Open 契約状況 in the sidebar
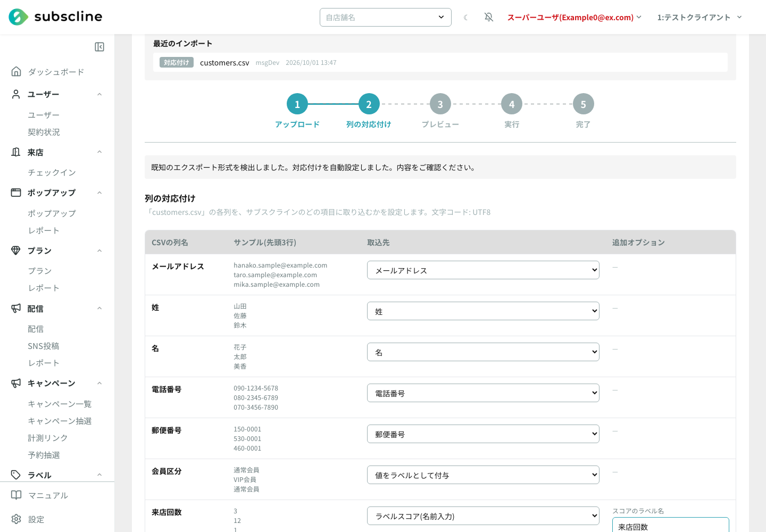The height and width of the screenshot is (532, 766). 44,132
